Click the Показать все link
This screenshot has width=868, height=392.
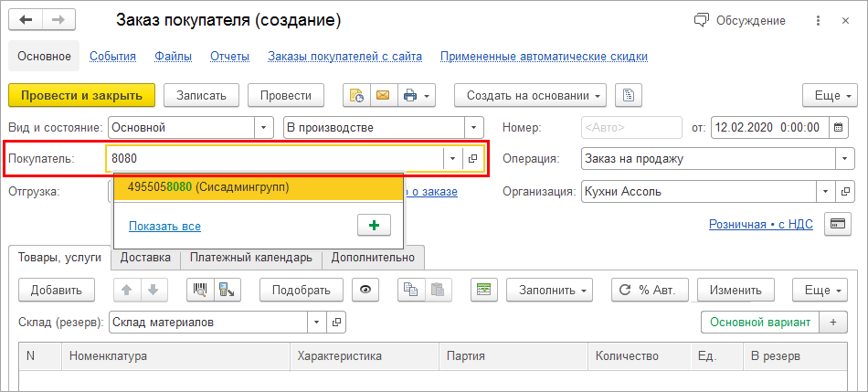point(164,226)
